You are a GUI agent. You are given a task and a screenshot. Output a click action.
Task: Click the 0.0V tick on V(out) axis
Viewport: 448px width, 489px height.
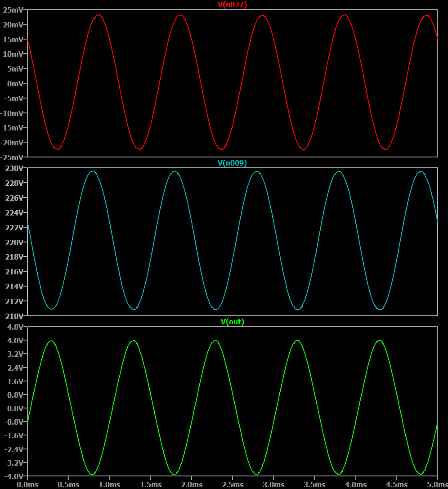click(15, 408)
